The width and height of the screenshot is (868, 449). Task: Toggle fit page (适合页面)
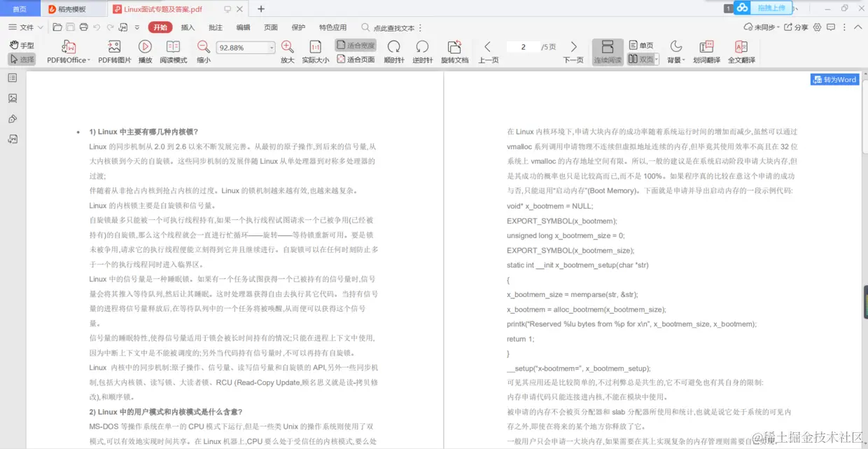click(x=356, y=60)
